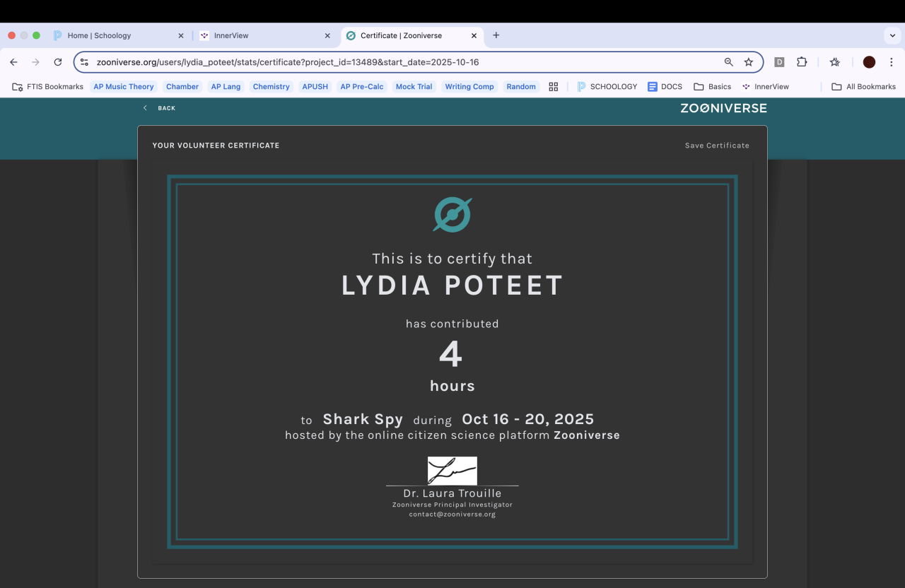Open the FTIS Bookmarks folder
The width and height of the screenshot is (905, 588).
point(47,86)
